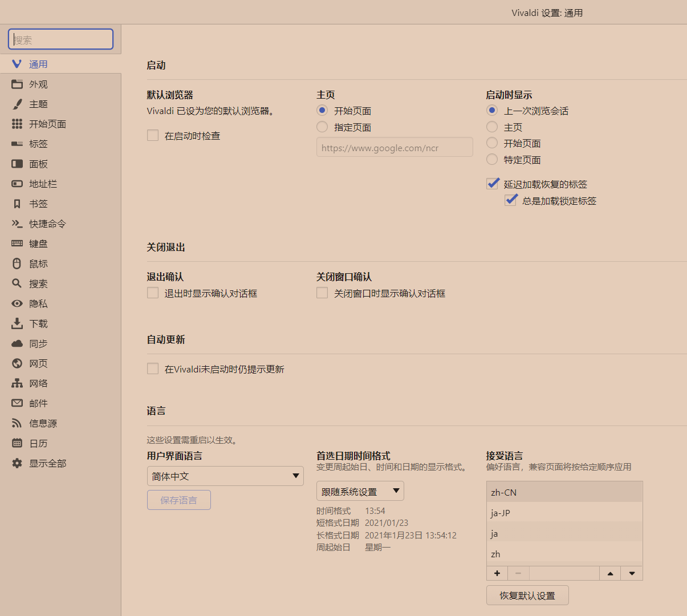687x616 pixels.
Task: Enable 在启动时检查 checkbox
Action: click(153, 135)
